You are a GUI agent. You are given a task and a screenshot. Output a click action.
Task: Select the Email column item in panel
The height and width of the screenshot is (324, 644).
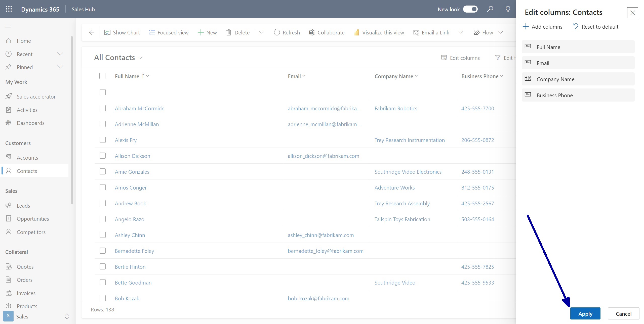click(x=578, y=63)
